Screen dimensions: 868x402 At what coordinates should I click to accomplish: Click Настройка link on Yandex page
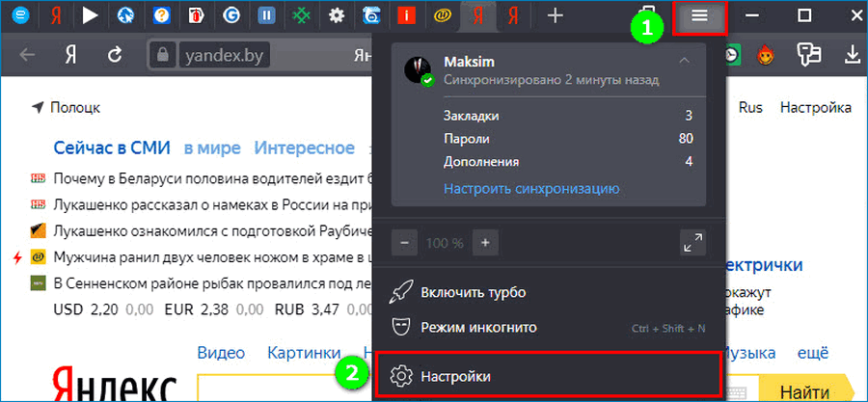[x=815, y=107]
